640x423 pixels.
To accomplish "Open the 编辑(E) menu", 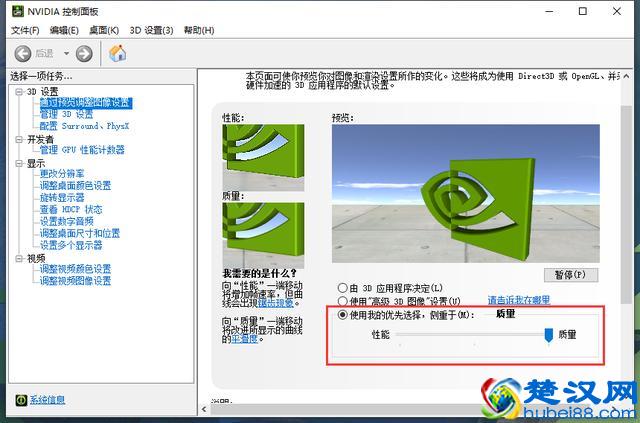I will tap(64, 30).
